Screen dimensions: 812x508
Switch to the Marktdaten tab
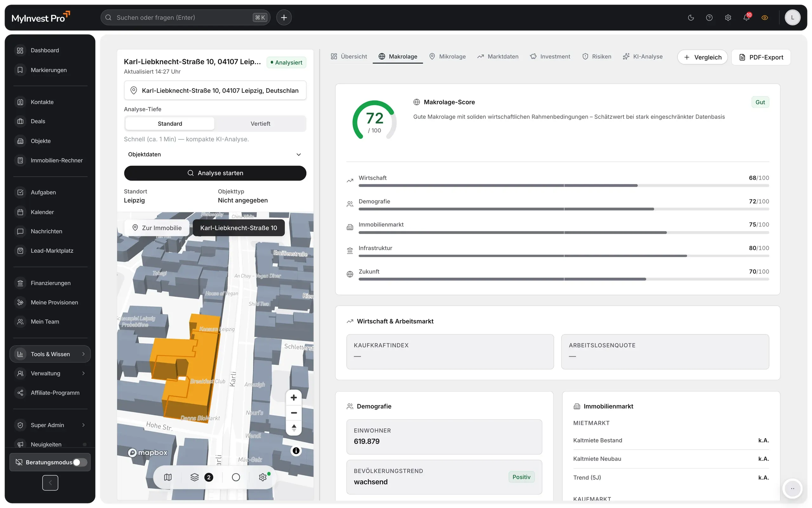498,57
